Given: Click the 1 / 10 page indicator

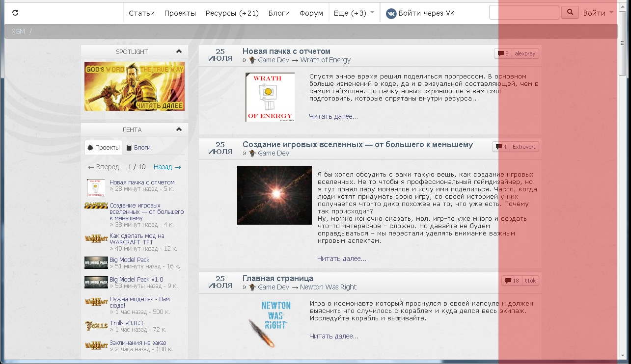Looking at the screenshot, I should pyautogui.click(x=137, y=167).
